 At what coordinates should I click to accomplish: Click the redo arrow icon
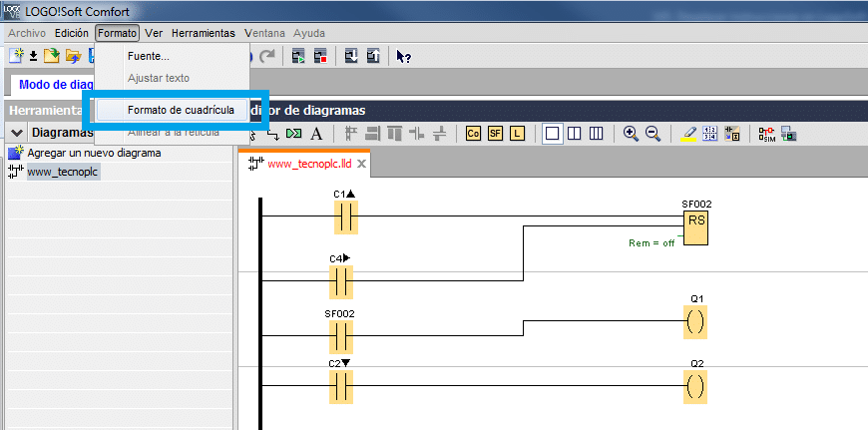267,55
